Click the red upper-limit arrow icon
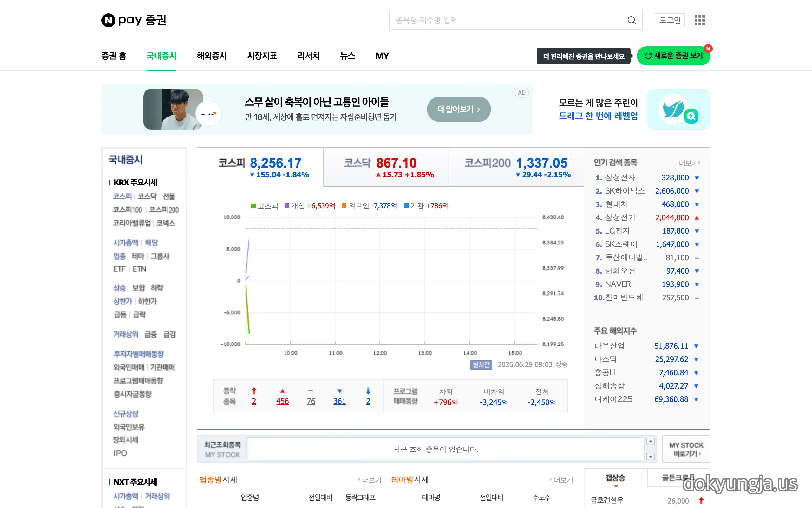This screenshot has height=508, width=812. click(254, 391)
